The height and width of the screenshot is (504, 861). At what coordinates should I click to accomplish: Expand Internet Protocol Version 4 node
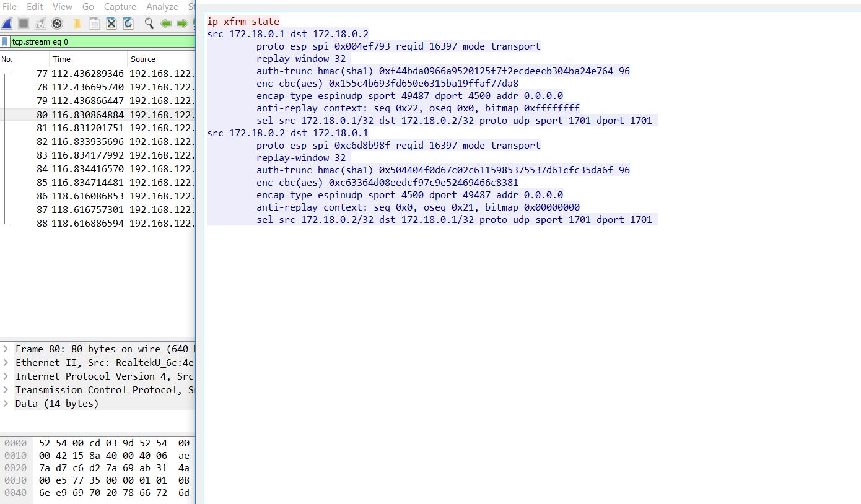point(6,376)
